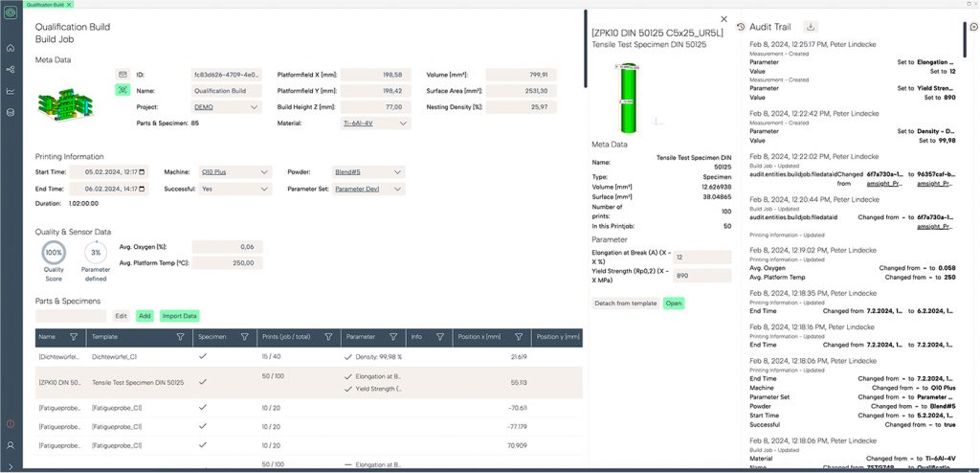Open the user profile sidebar icon

10,445
